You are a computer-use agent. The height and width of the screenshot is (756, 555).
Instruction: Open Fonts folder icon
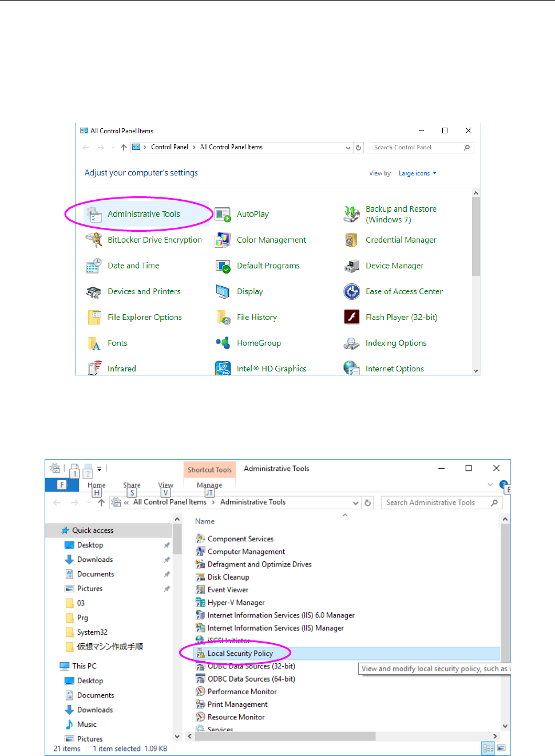93,343
